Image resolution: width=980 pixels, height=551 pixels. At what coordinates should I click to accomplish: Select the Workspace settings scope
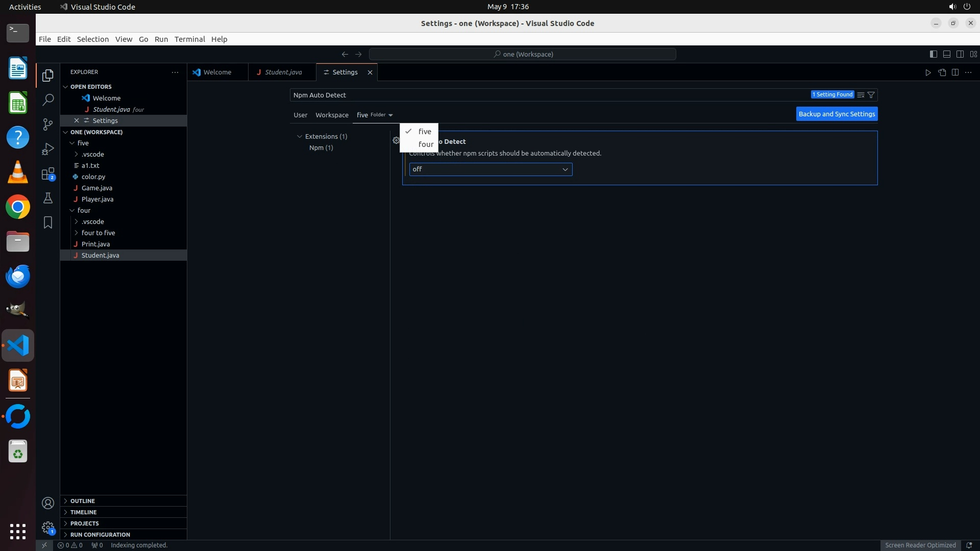point(332,115)
